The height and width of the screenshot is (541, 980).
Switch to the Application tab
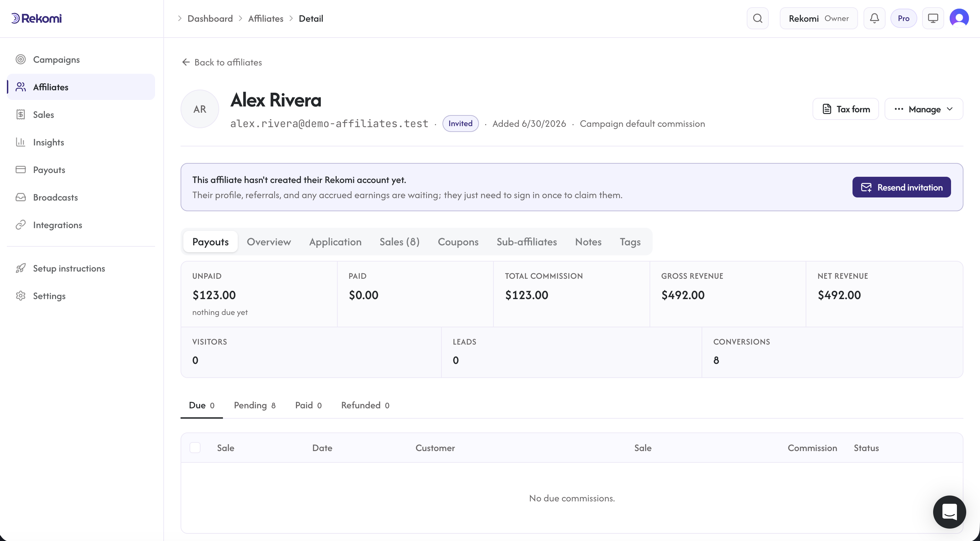[x=335, y=242]
